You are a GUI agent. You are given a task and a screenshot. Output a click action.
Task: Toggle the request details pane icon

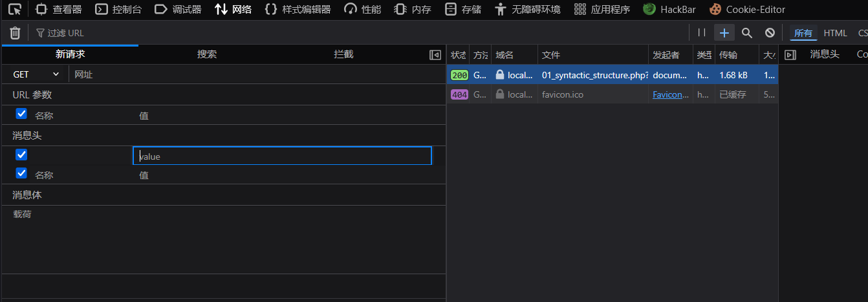(790, 55)
